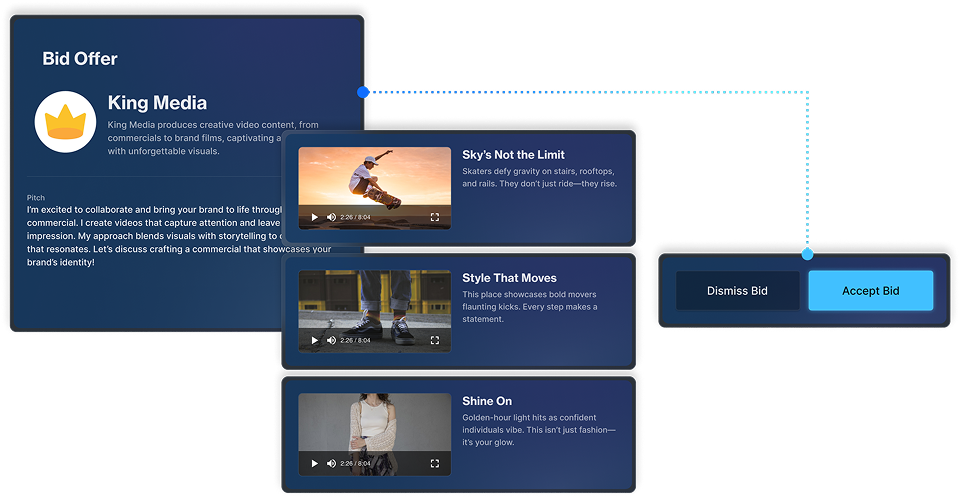
Task: Click the blue connector dot above Accept Bid
Action: (x=808, y=254)
